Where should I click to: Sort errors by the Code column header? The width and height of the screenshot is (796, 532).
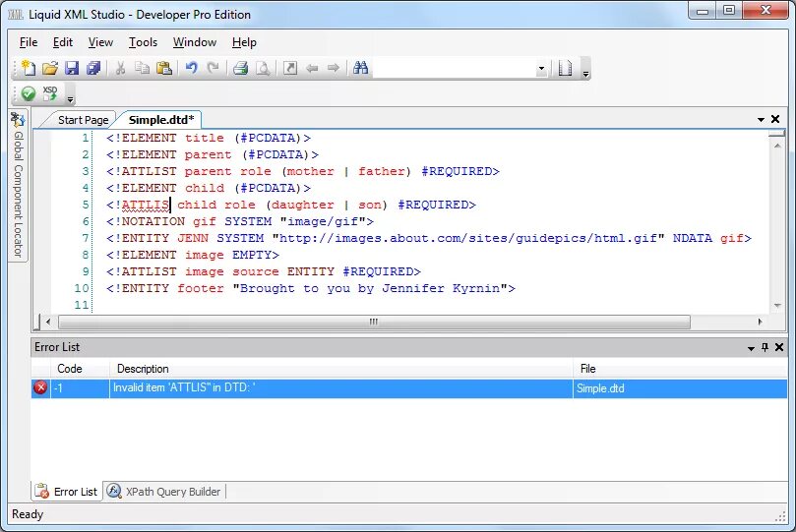[80, 369]
